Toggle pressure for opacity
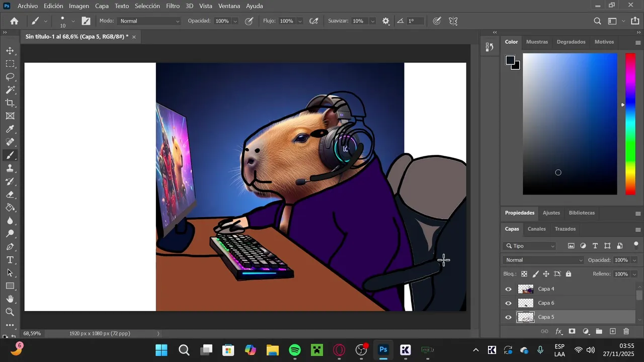Image resolution: width=644 pixels, height=362 pixels. pyautogui.click(x=249, y=21)
